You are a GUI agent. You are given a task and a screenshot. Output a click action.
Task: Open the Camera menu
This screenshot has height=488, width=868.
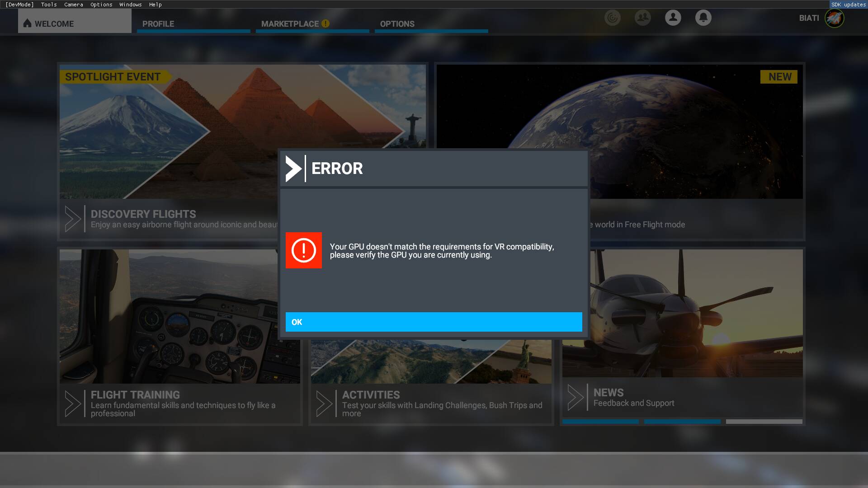click(x=74, y=5)
